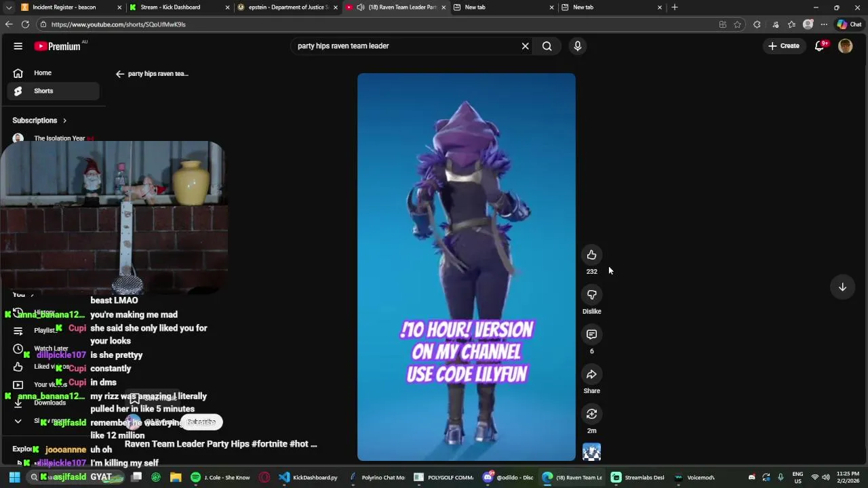Open the Create menu

pos(783,46)
